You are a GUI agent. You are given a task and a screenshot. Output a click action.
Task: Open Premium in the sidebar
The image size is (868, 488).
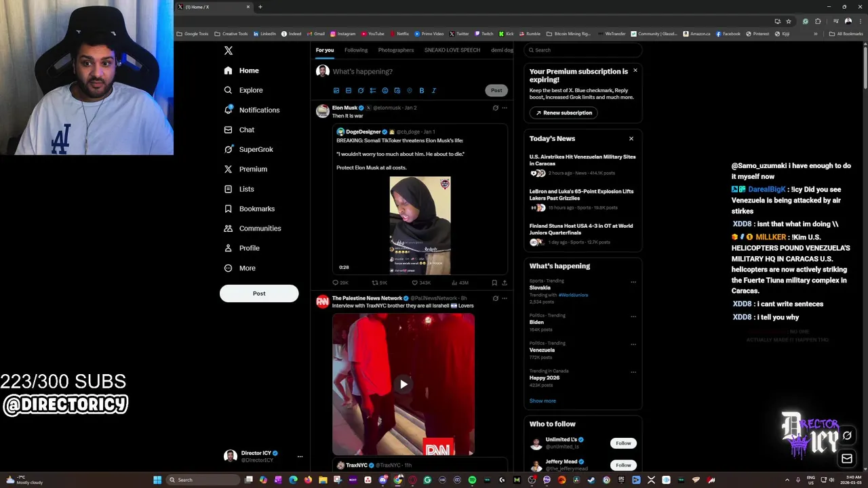(x=245, y=169)
